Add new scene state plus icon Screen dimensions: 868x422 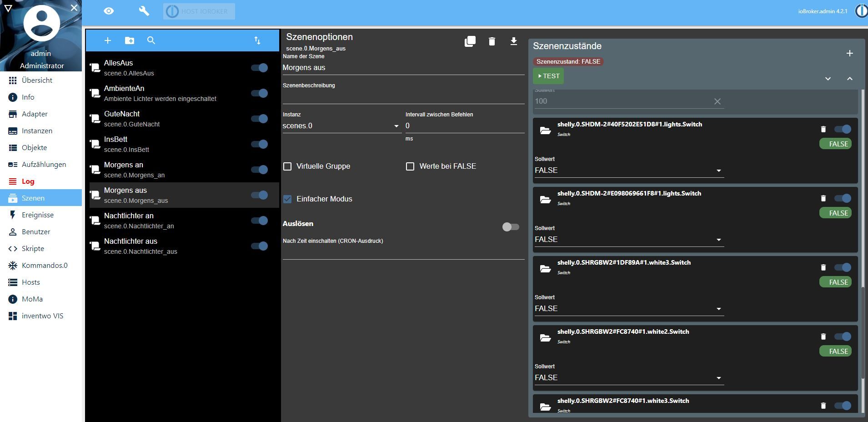(x=850, y=53)
